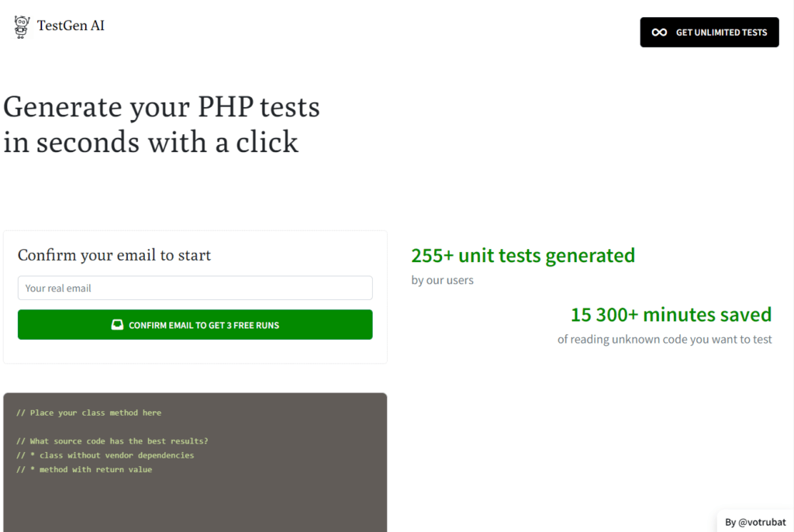Click the inbox icon on confirm button
This screenshot has height=532, width=794.
[x=117, y=325]
